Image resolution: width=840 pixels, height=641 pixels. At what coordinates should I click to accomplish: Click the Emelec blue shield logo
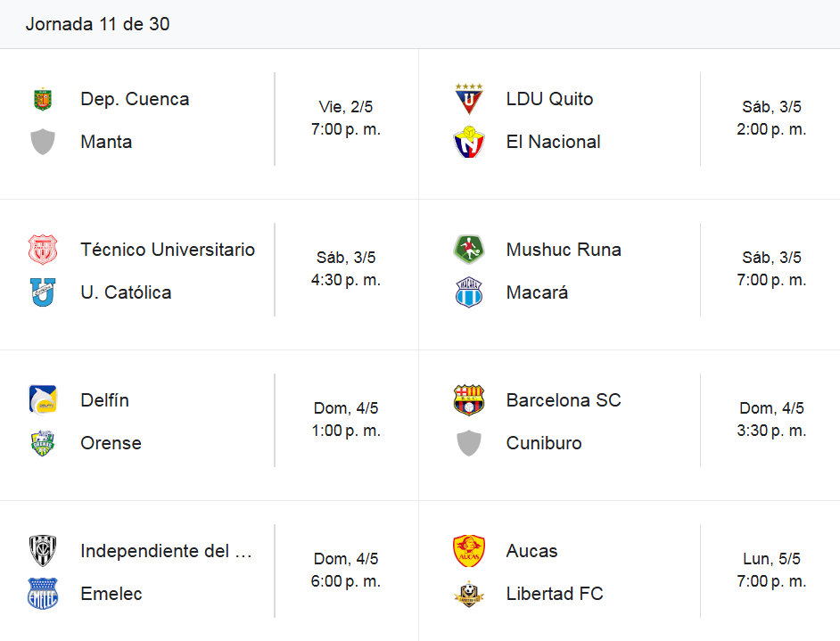coord(43,594)
